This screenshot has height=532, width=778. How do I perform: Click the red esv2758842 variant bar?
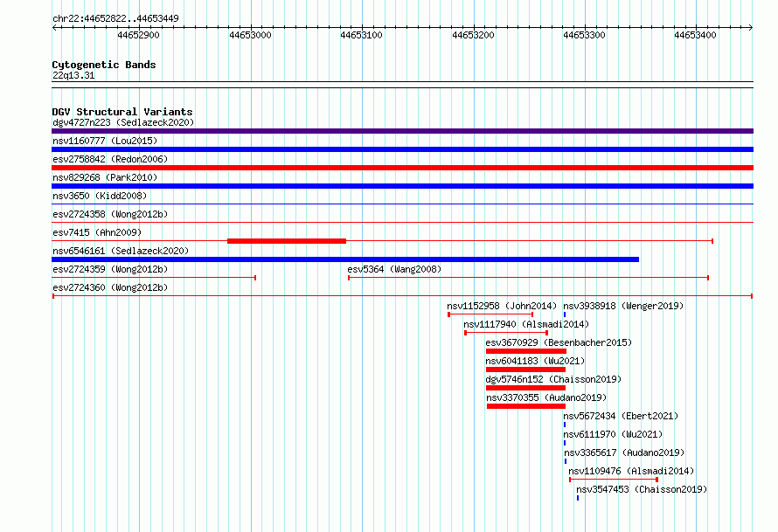tap(402, 168)
